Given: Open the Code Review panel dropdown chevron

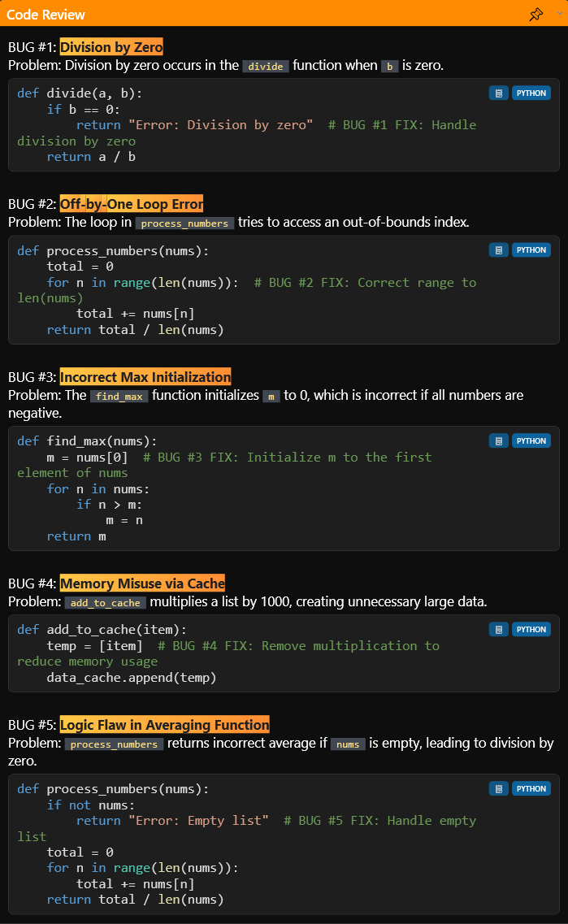Looking at the screenshot, I should tap(560, 14).
